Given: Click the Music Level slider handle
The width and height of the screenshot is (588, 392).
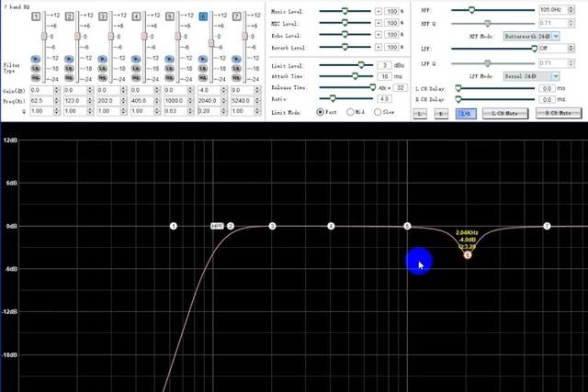Looking at the screenshot, I should click(345, 11).
